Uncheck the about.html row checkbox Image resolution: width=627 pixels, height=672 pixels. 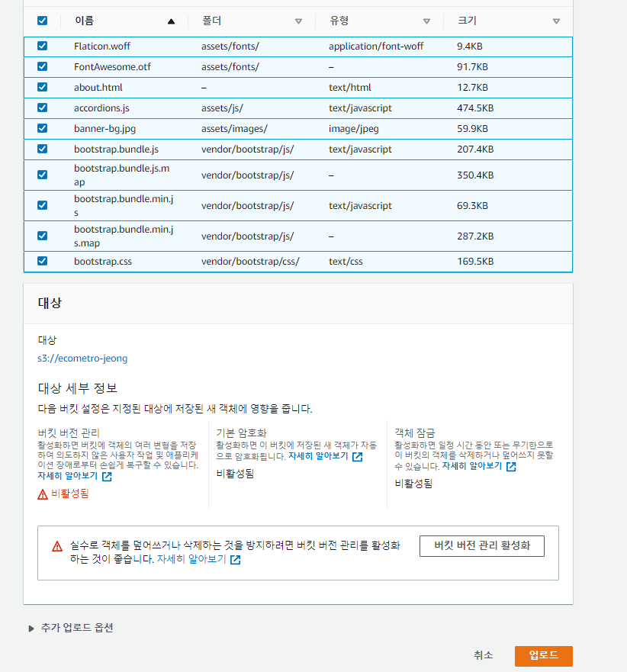coord(42,87)
